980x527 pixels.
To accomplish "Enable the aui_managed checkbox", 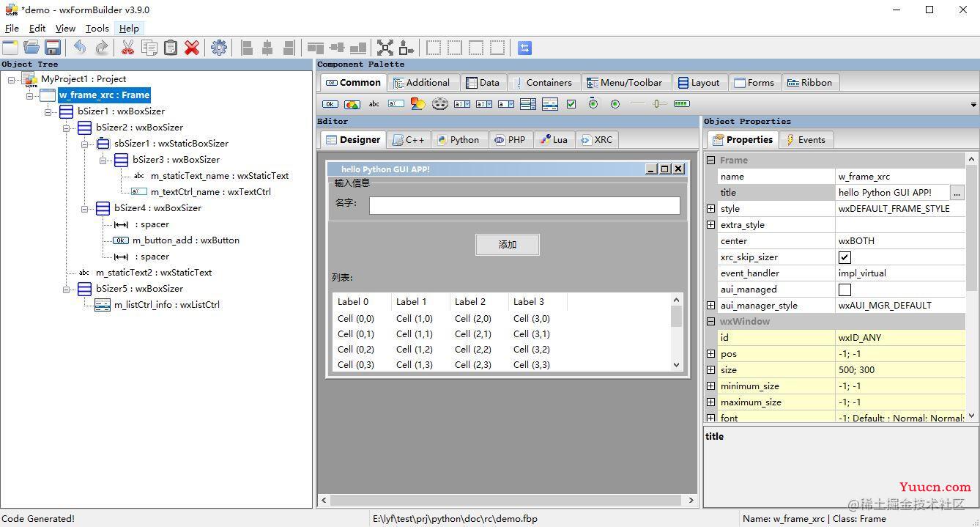I will 844,290.
